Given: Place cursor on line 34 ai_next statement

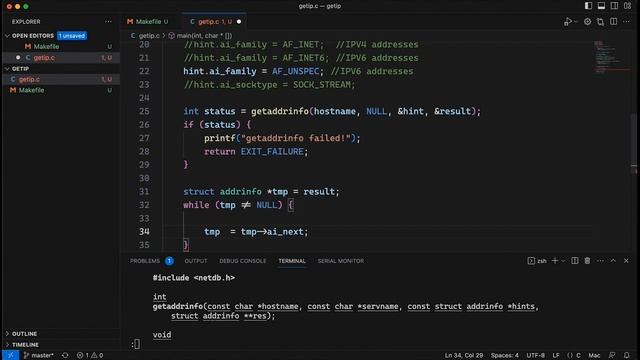Looking at the screenshot, I should click(x=256, y=231).
